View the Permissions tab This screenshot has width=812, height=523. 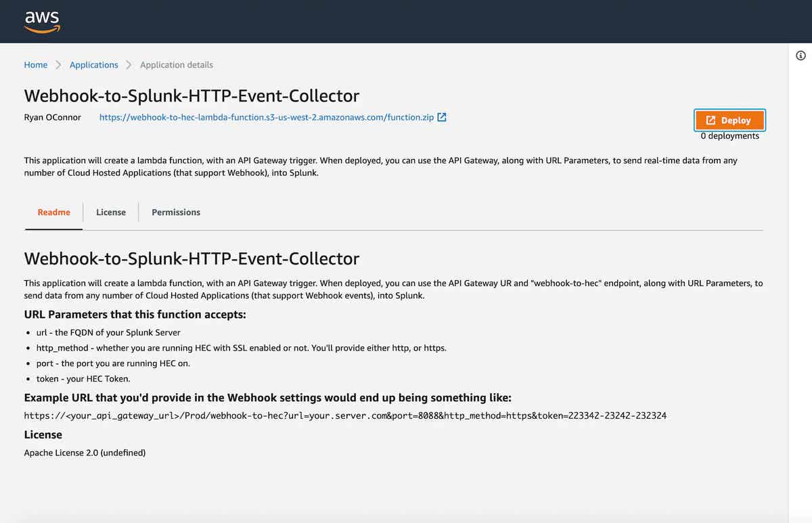click(x=176, y=212)
